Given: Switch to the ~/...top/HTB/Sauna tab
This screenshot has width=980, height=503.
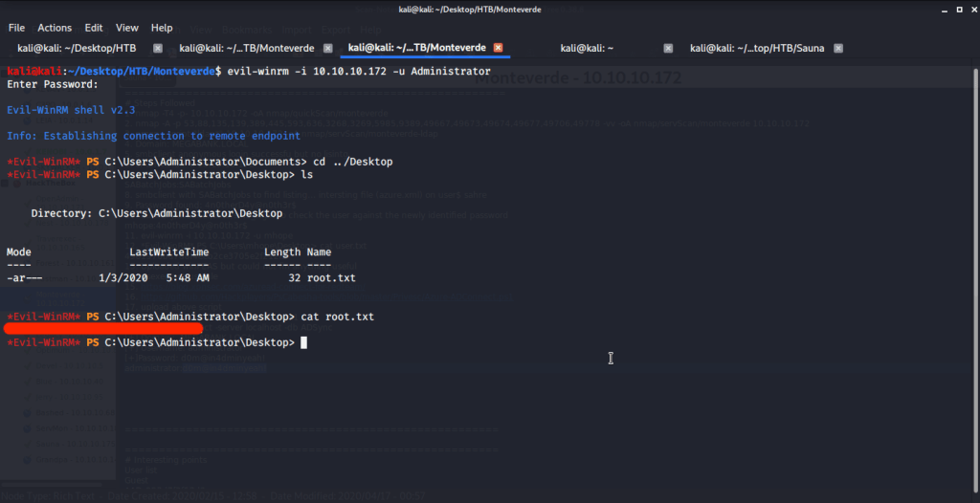Looking at the screenshot, I should pyautogui.click(x=757, y=48).
